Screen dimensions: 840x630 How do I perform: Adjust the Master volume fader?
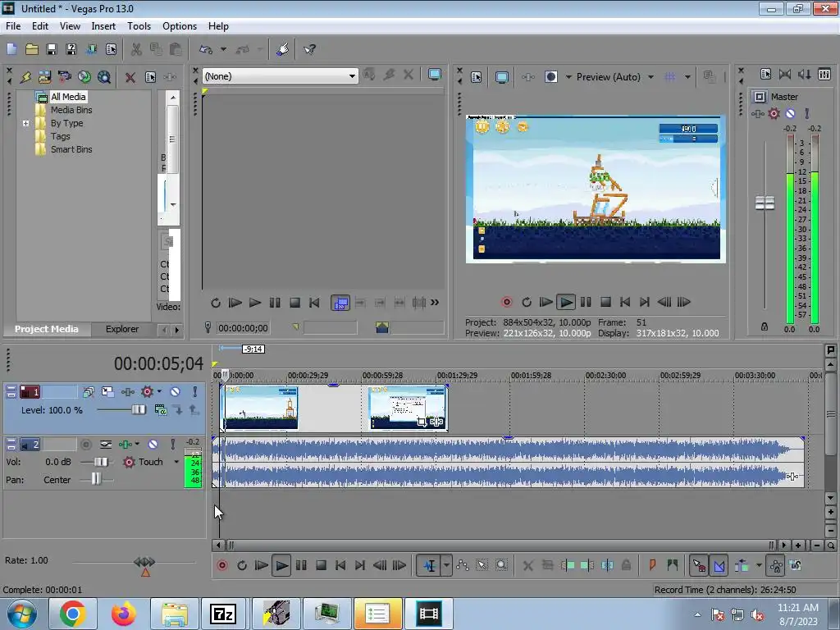pos(765,203)
